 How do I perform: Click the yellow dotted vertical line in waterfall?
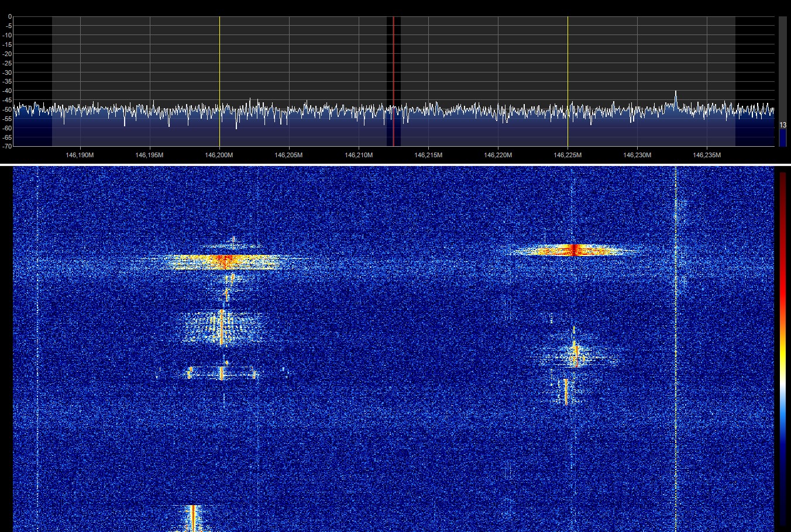[x=676, y=351]
